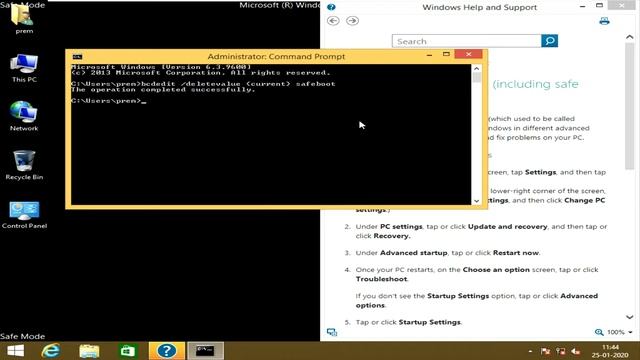This screenshot has height=360, width=640.
Task: Switch to Help and Support taskbar button
Action: (167, 351)
